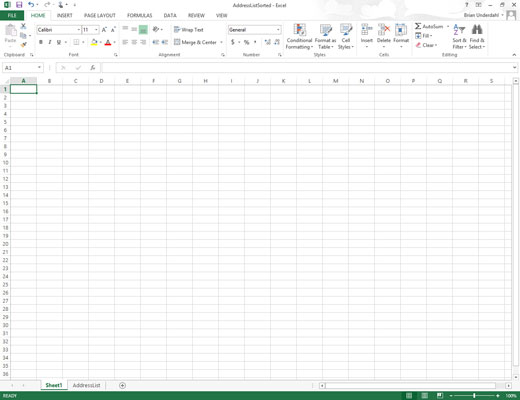This screenshot has width=520, height=400.
Task: Click the Accounting Number Format dollar icon
Action: tap(233, 42)
